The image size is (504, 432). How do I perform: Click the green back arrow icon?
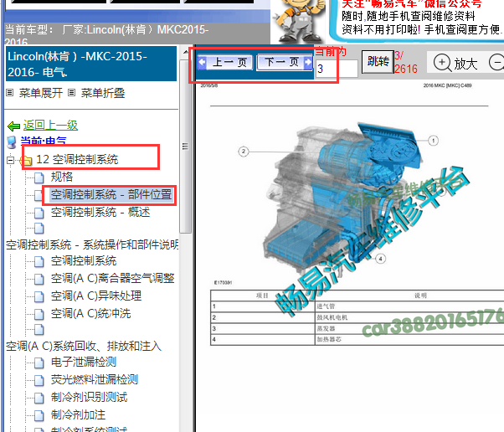point(13,126)
